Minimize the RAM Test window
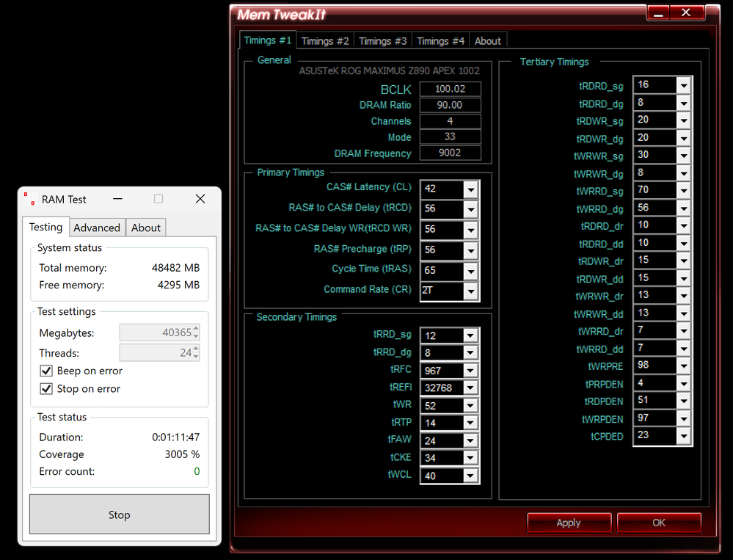This screenshot has width=733, height=560. pyautogui.click(x=118, y=199)
